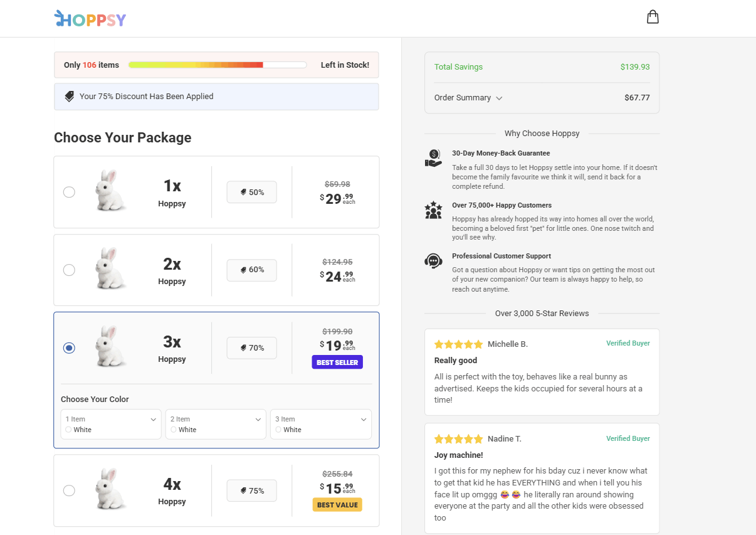Open the 3 Item color dropdown
The image size is (756, 535).
tap(321, 424)
